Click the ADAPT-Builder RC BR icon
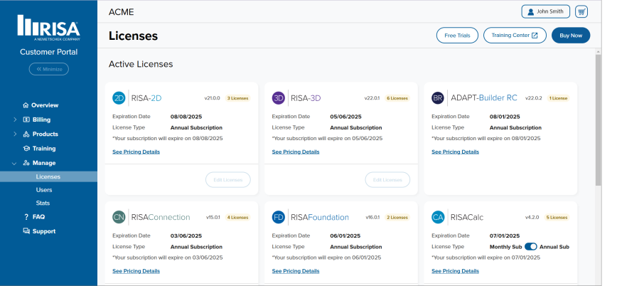 [x=438, y=98]
